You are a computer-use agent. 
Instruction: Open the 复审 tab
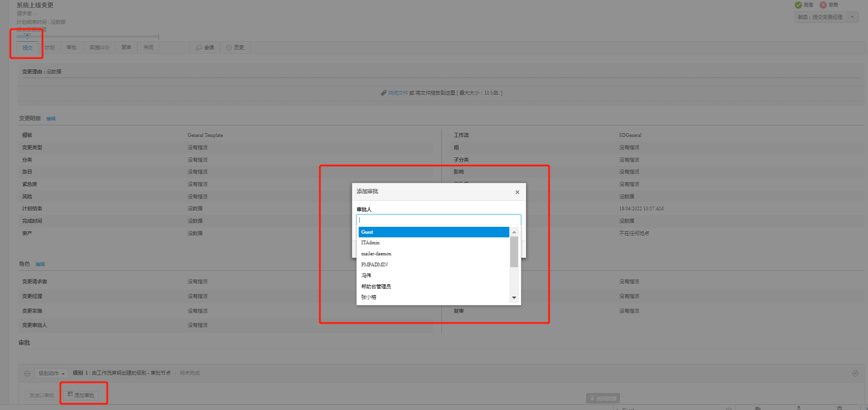tap(126, 48)
